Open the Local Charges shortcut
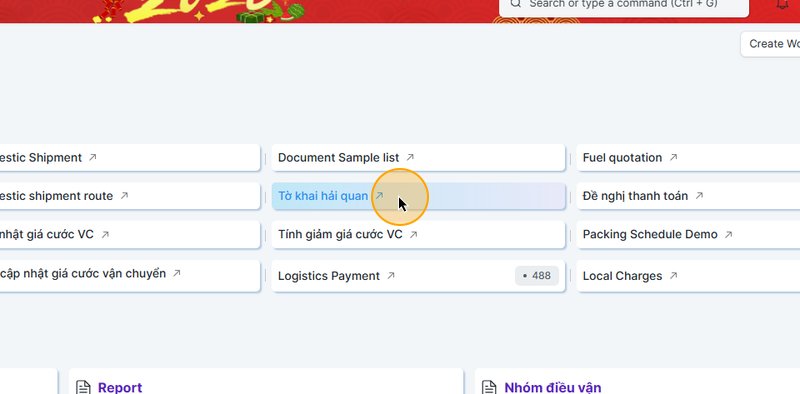 pyautogui.click(x=688, y=276)
